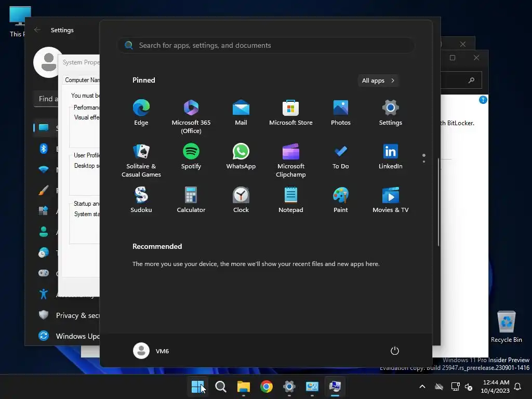Open Calculator
532x399 pixels.
[191, 200]
